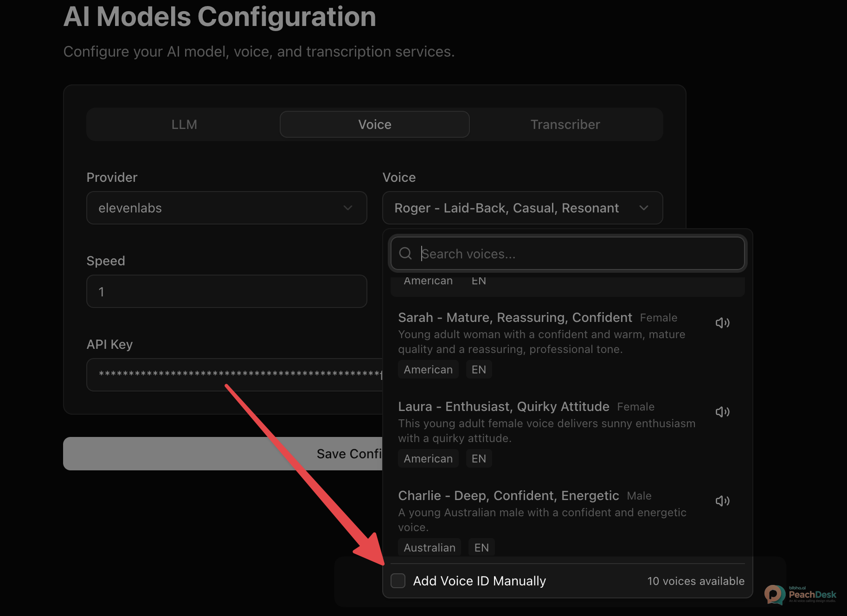847x616 pixels.
Task: Open the Provider dropdown set to elevenlabs
Action: (227, 208)
